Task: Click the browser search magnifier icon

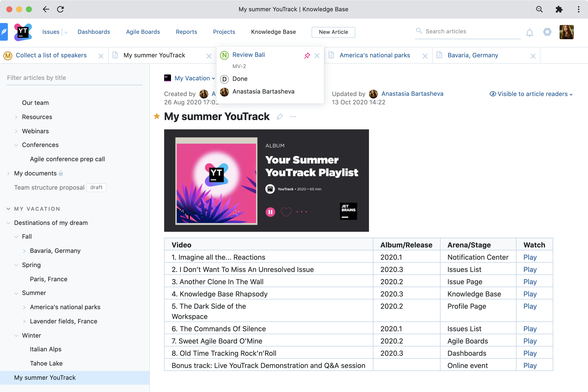Action: [539, 9]
